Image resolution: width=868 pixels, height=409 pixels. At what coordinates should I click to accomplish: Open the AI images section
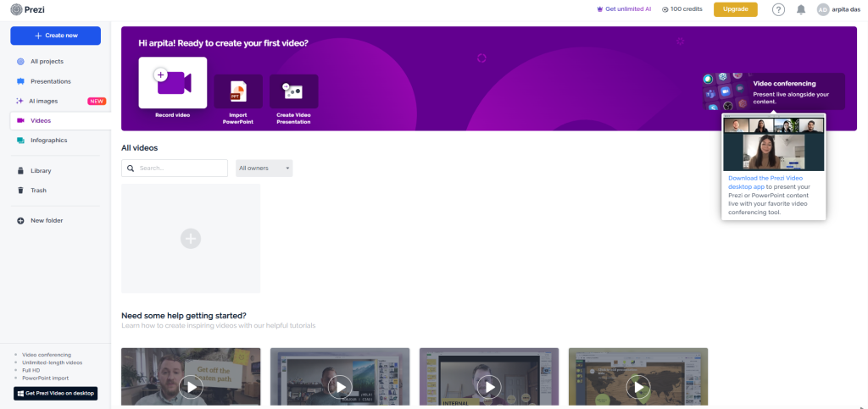click(x=42, y=101)
